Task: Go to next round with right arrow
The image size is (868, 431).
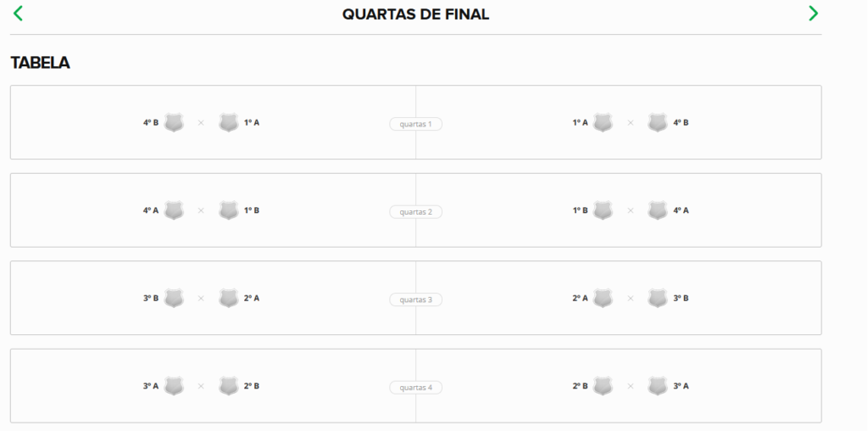Action: pos(813,14)
